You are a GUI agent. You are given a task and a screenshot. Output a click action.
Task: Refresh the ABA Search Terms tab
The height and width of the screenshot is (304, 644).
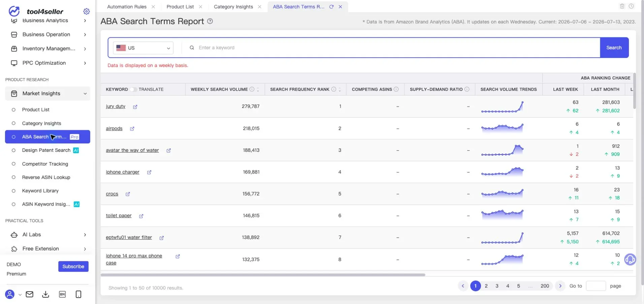click(x=331, y=7)
